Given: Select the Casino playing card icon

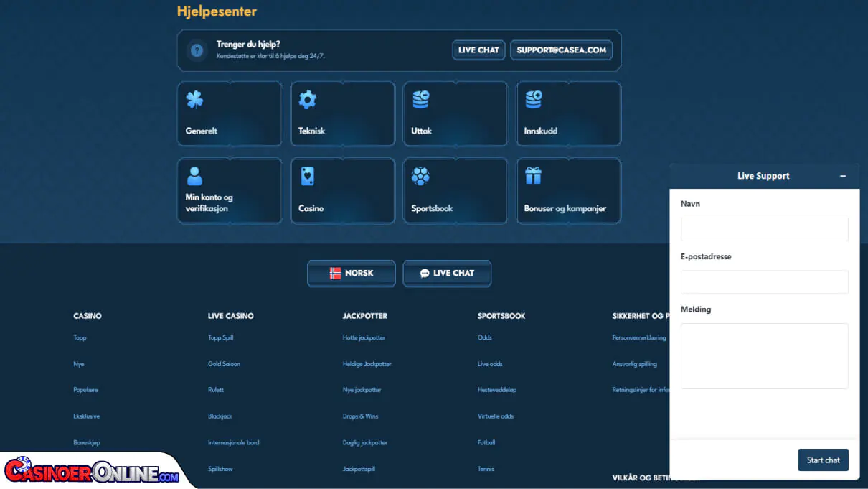Looking at the screenshot, I should (342, 190).
